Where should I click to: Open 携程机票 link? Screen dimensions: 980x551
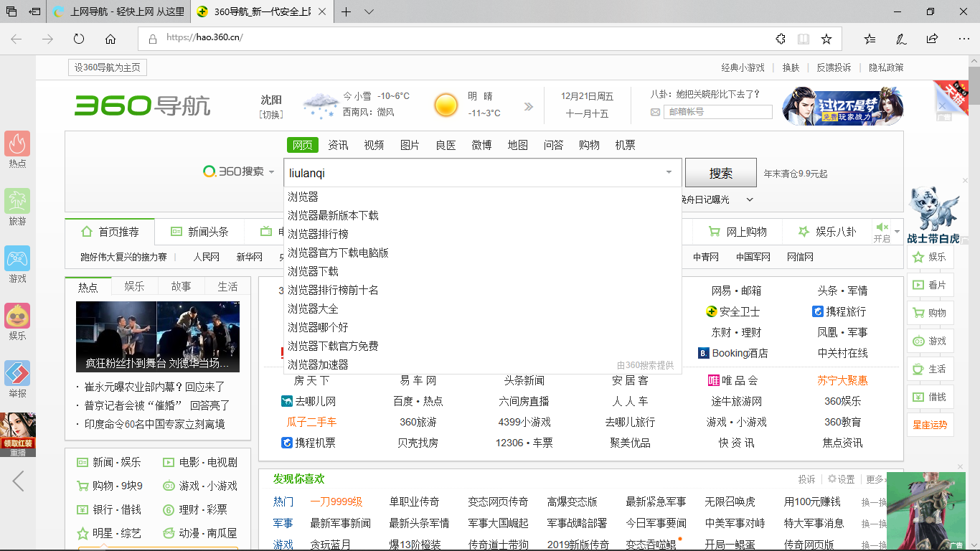pyautogui.click(x=309, y=443)
